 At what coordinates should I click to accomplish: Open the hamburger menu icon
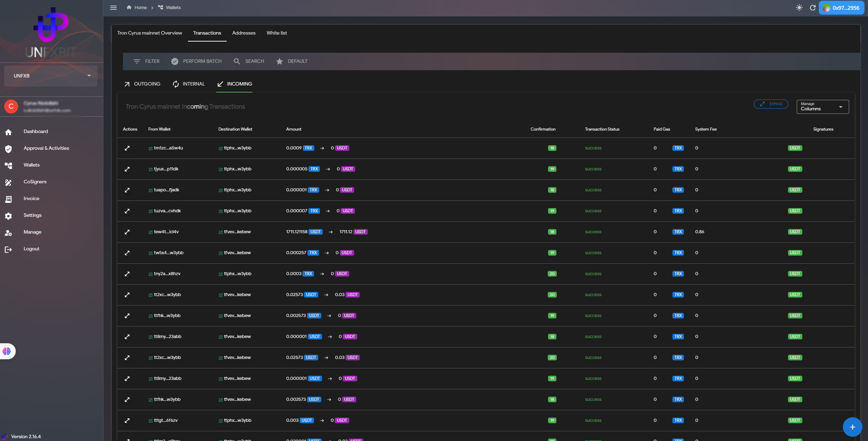click(114, 8)
